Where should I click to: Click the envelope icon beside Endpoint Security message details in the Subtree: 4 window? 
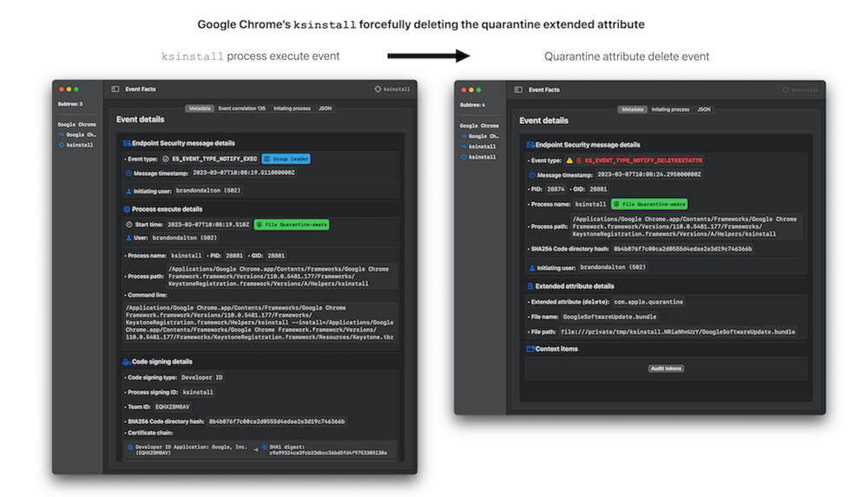pos(530,145)
